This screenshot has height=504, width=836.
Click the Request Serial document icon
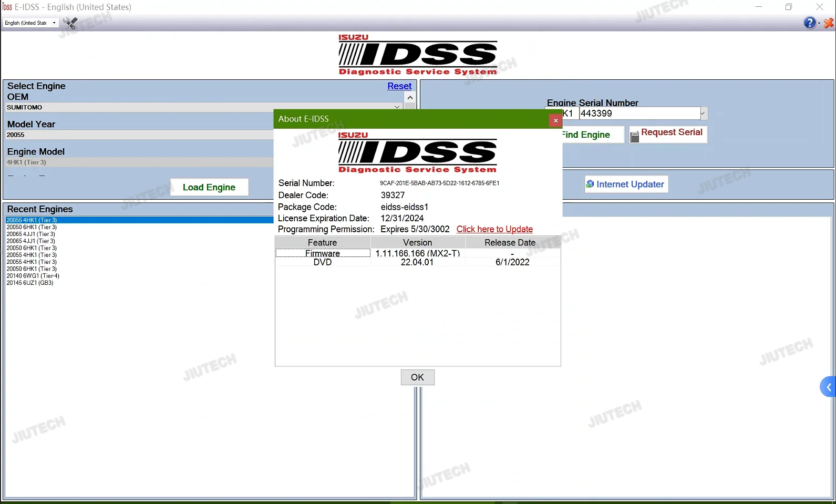click(635, 137)
